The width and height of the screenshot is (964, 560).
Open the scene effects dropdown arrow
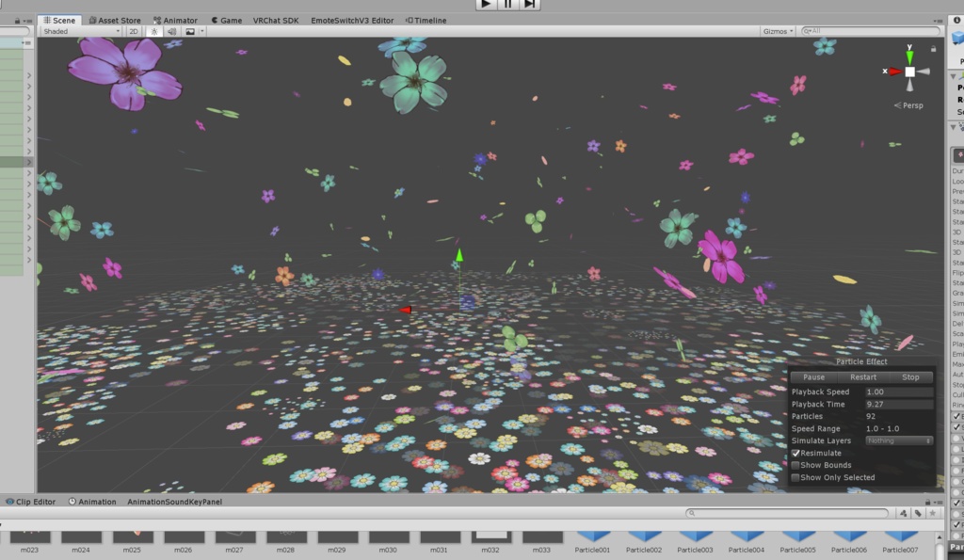[201, 31]
